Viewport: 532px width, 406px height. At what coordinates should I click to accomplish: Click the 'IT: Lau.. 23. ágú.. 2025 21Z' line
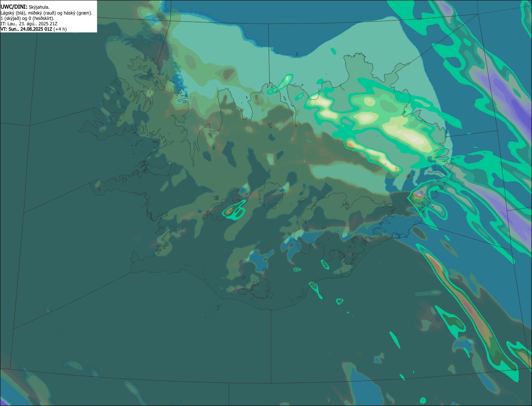(x=29, y=24)
